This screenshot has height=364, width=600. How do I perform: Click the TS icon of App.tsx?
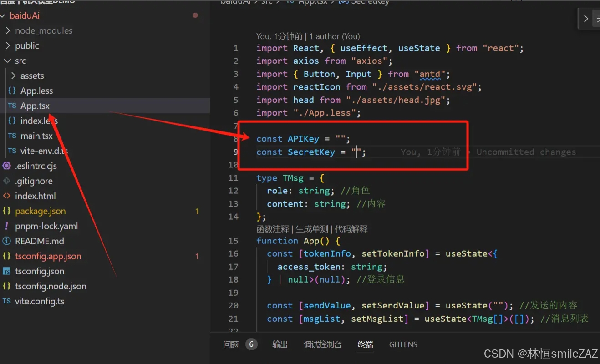coord(12,106)
